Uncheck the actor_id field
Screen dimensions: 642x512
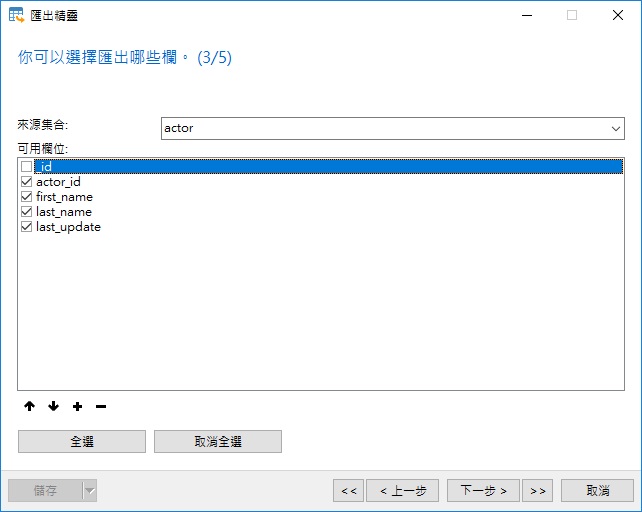point(26,182)
